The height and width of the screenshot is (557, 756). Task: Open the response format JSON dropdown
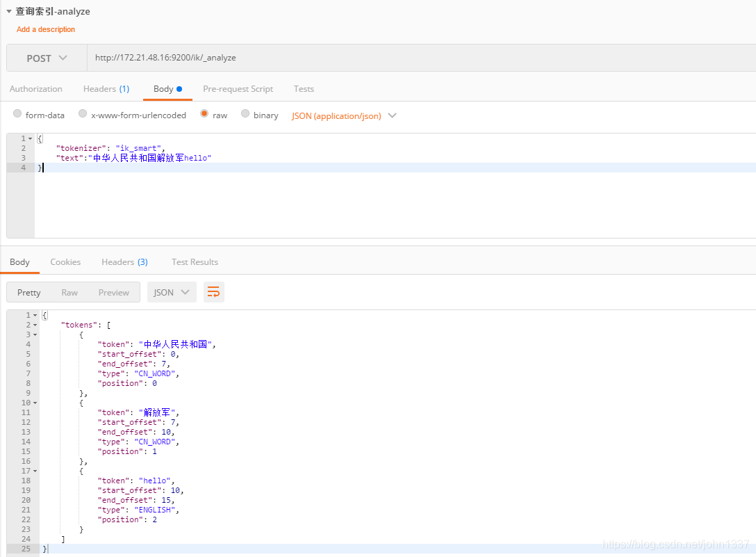(x=172, y=292)
